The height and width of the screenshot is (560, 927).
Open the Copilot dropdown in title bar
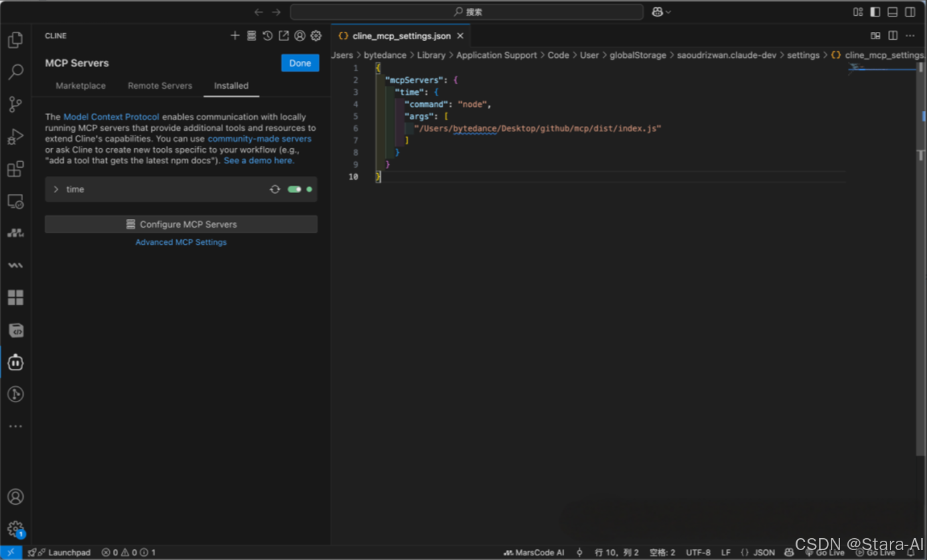(661, 12)
